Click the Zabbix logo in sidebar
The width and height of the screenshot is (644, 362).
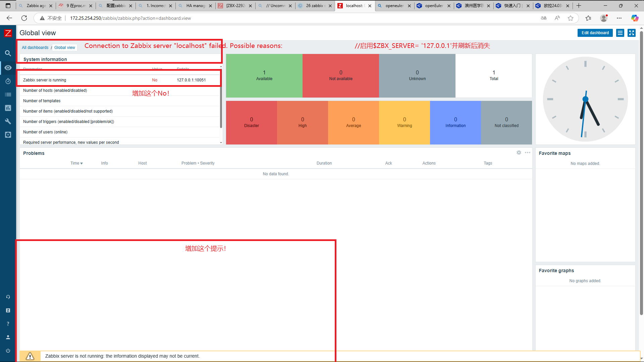point(8,33)
